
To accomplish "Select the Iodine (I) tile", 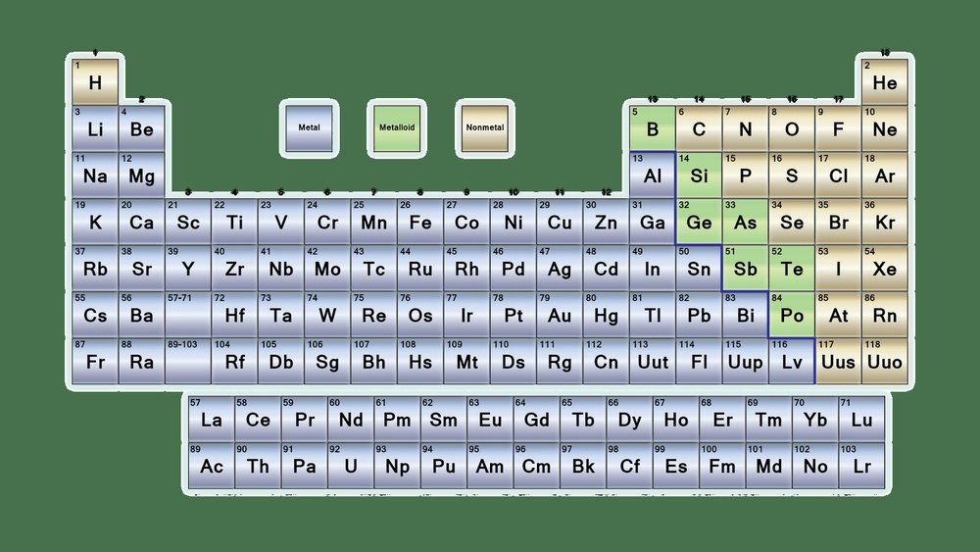I will (x=838, y=268).
